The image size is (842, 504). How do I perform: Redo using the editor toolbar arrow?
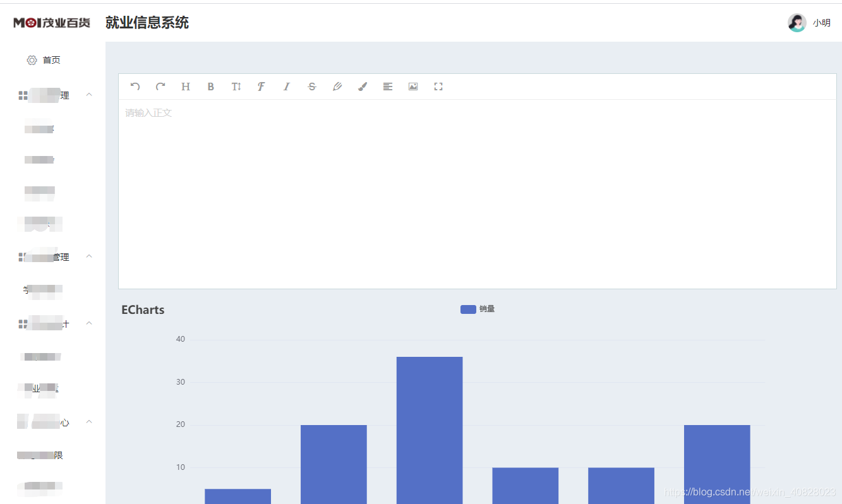click(160, 87)
